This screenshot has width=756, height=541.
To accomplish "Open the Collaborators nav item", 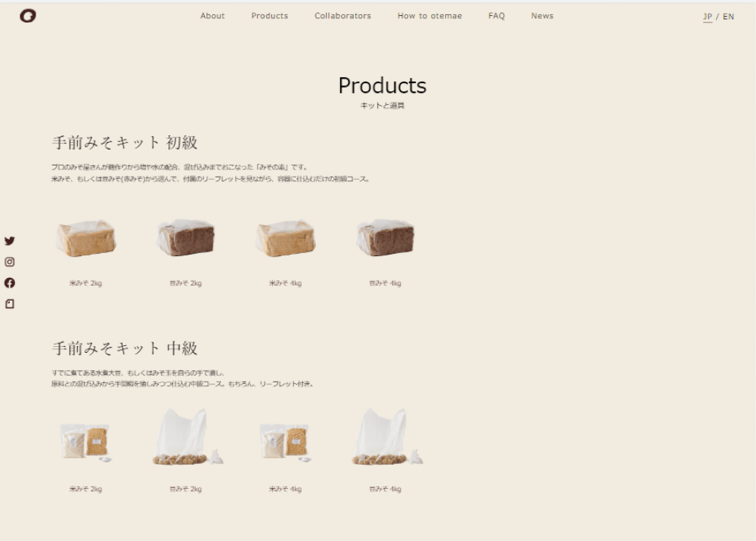I will point(342,16).
